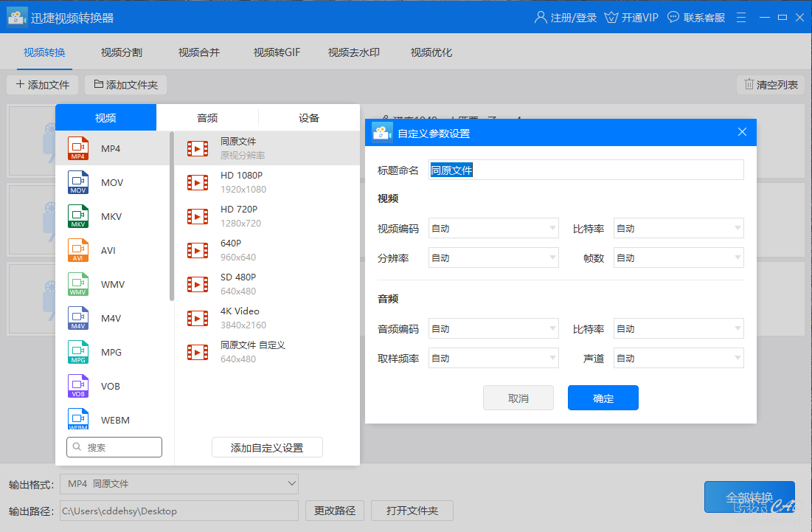812x532 pixels.
Task: Click the format list scrollbar
Action: click(x=171, y=216)
